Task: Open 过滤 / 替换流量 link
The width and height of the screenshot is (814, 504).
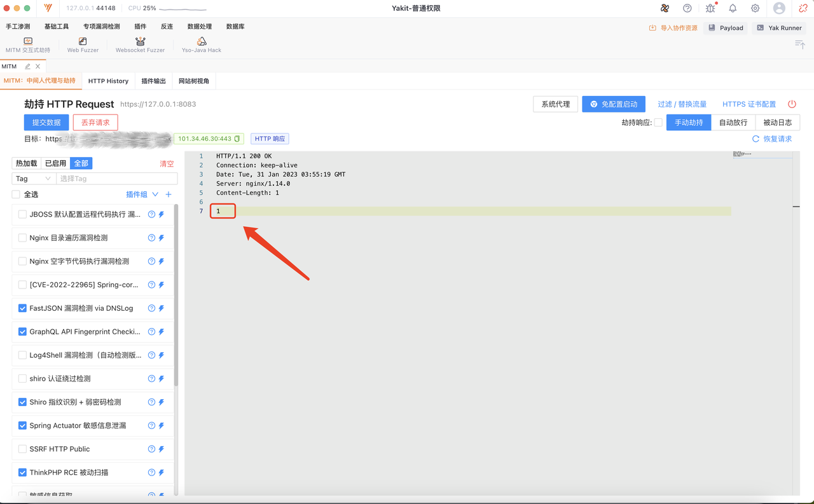Action: [x=682, y=104]
